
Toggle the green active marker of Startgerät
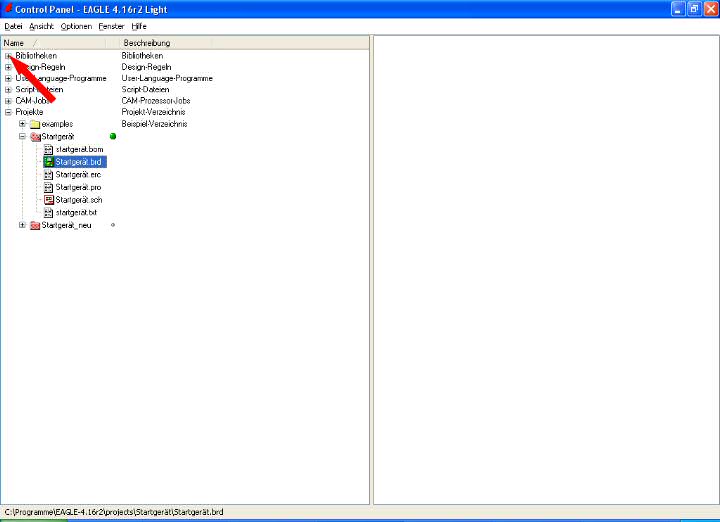[113, 136]
